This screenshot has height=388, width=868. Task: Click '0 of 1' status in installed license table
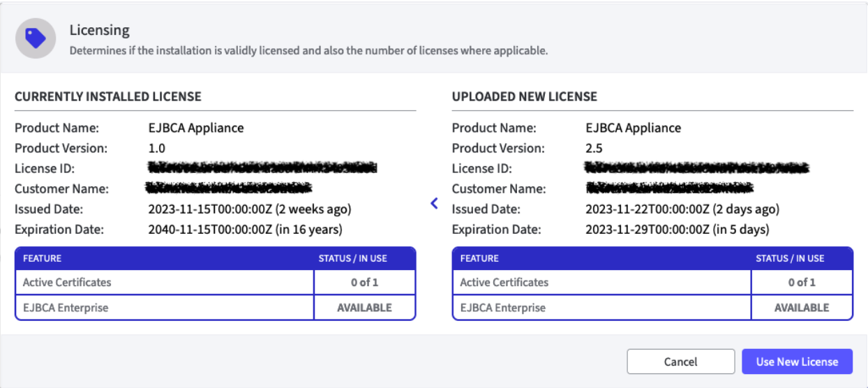point(365,283)
